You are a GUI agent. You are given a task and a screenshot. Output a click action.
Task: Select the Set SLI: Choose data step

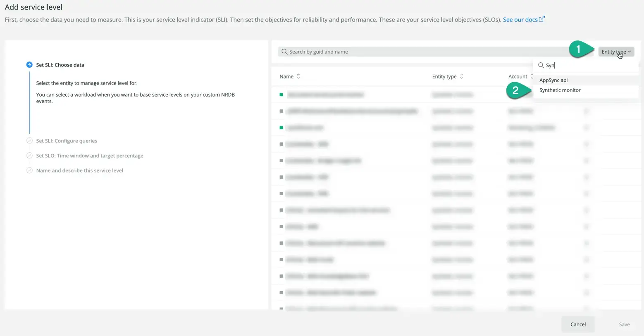coord(60,65)
